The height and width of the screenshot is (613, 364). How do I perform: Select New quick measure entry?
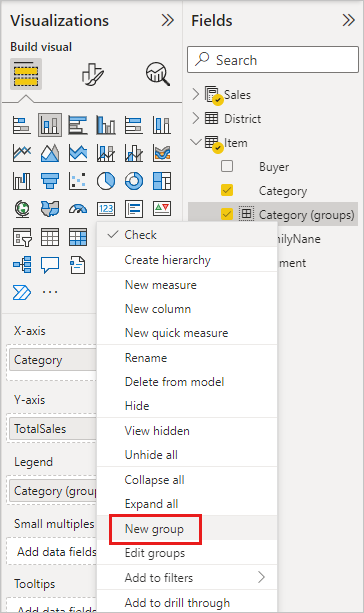[187, 333]
